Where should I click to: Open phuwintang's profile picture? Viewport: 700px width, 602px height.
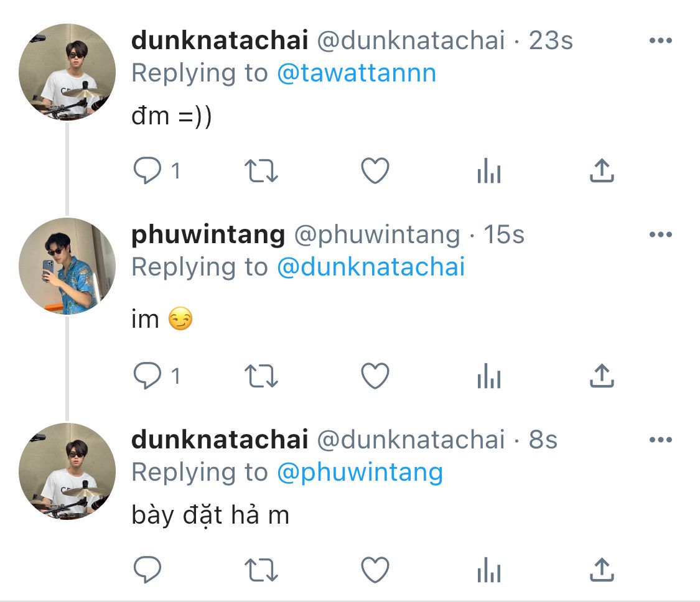click(67, 266)
